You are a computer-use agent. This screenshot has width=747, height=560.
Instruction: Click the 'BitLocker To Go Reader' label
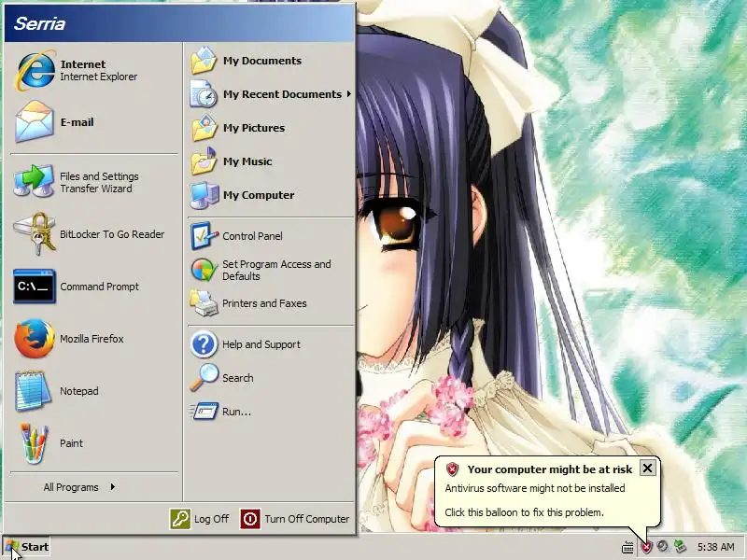(112, 234)
